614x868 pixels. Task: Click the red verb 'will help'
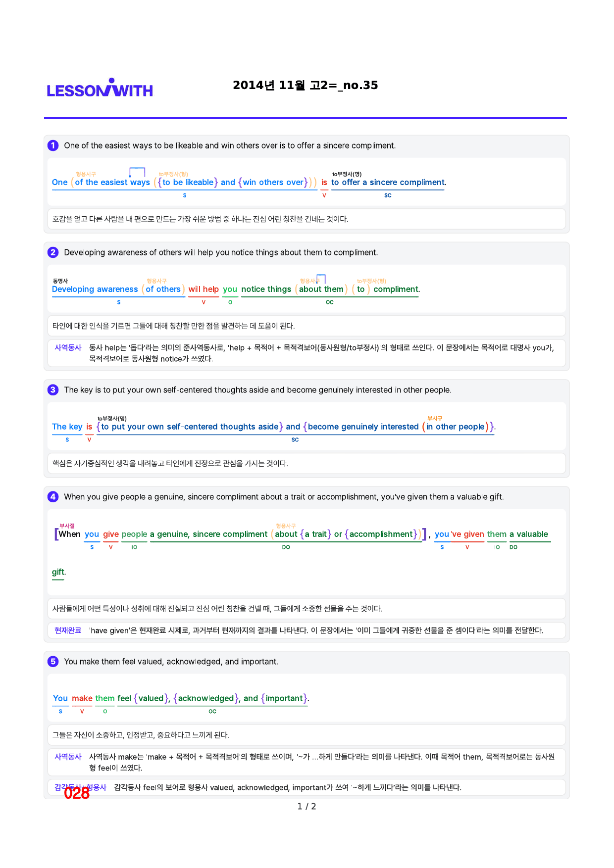pyautogui.click(x=204, y=289)
